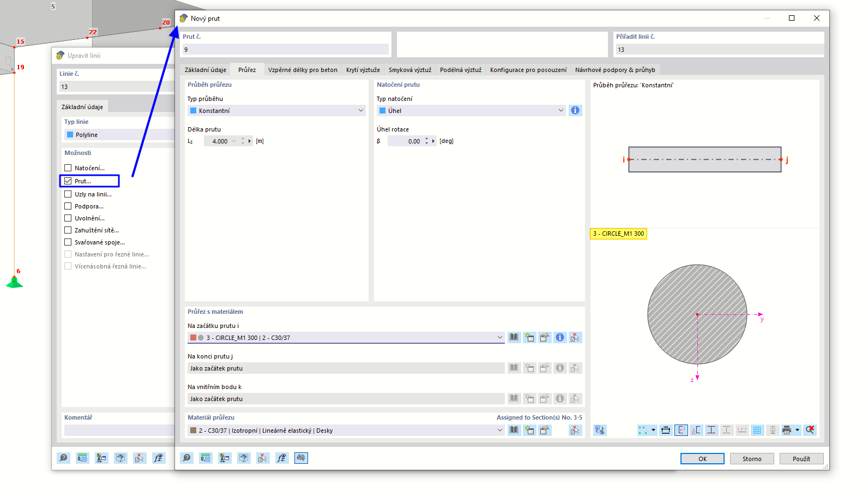Viewport: 868px width, 496px height.
Task: Toggle section axes display in preview toolbar
Action: point(681,430)
